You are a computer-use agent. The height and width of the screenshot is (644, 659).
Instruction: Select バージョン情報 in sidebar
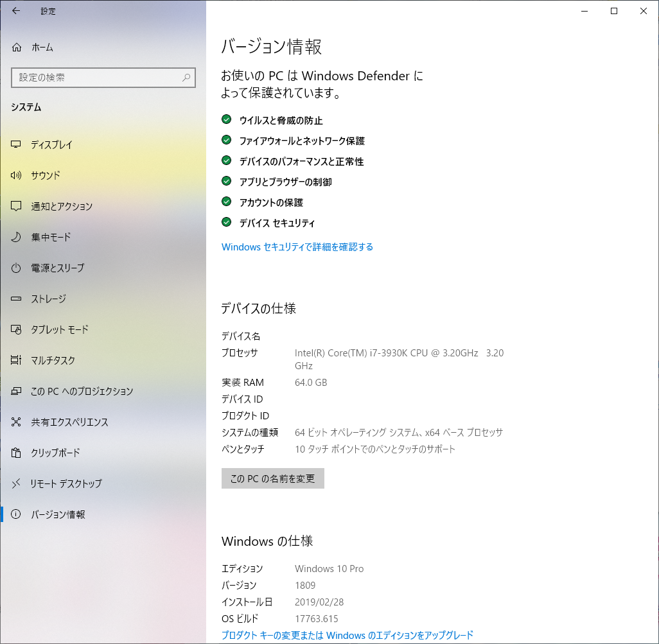pos(103,514)
